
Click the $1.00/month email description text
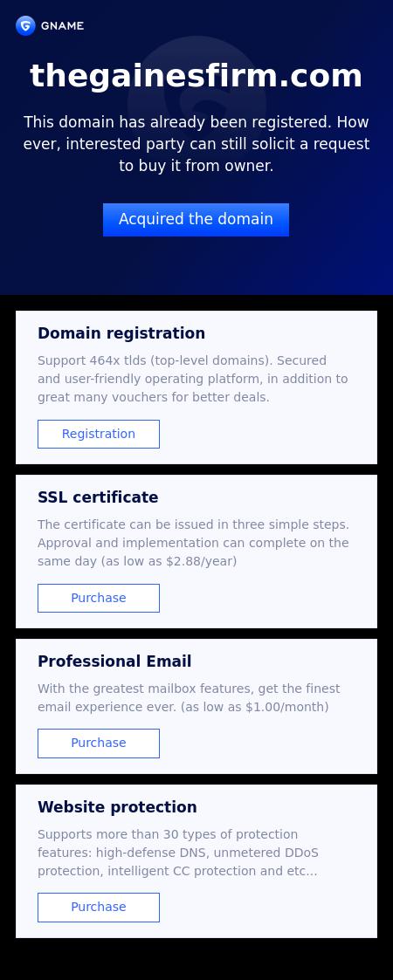click(x=189, y=697)
